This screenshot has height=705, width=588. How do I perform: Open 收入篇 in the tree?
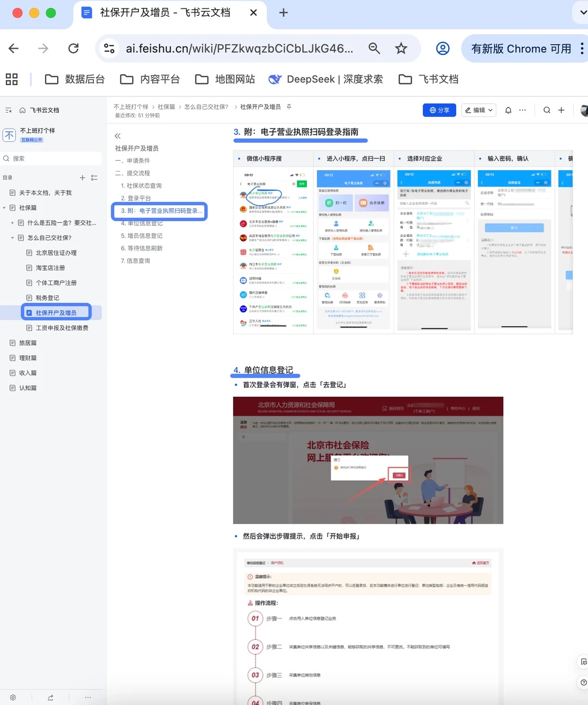[28, 373]
